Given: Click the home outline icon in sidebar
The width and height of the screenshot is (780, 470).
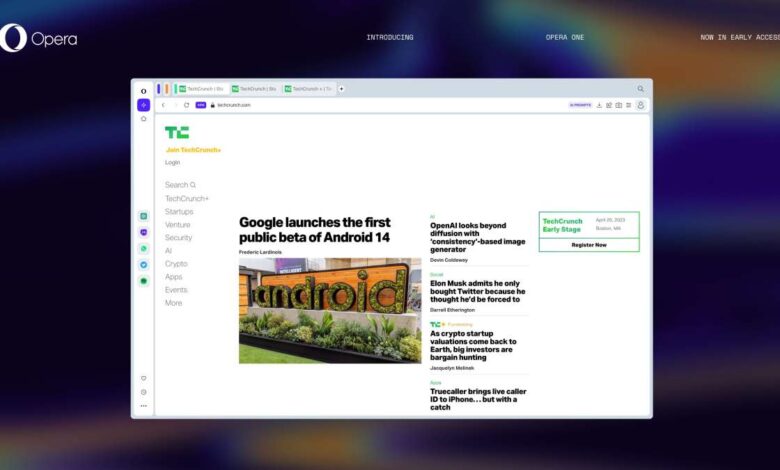Looking at the screenshot, I should click(143, 119).
